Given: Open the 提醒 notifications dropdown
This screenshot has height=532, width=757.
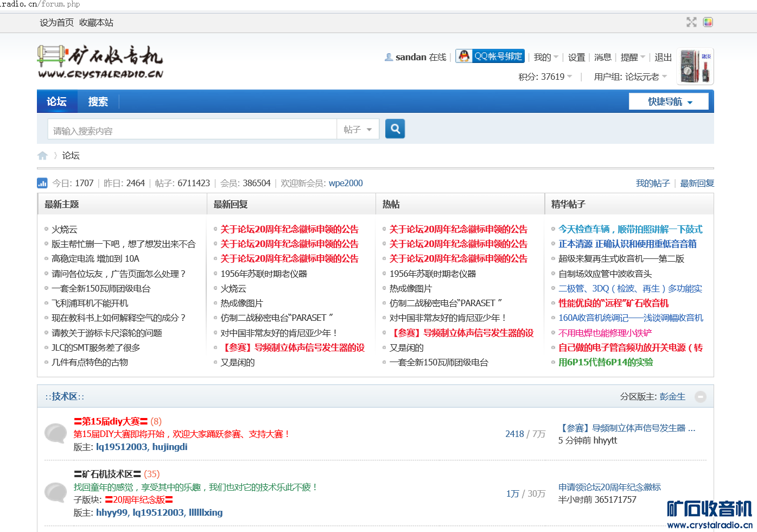Looking at the screenshot, I should [633, 57].
